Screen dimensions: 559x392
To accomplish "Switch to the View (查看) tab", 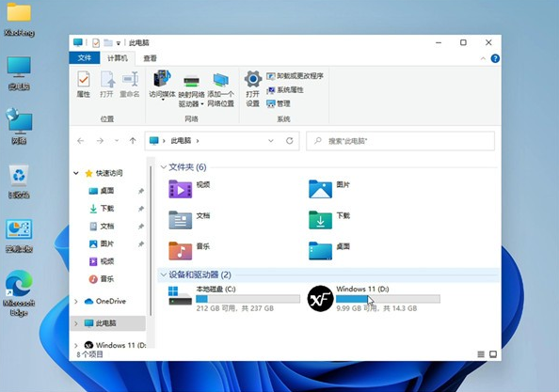I will 150,58.
